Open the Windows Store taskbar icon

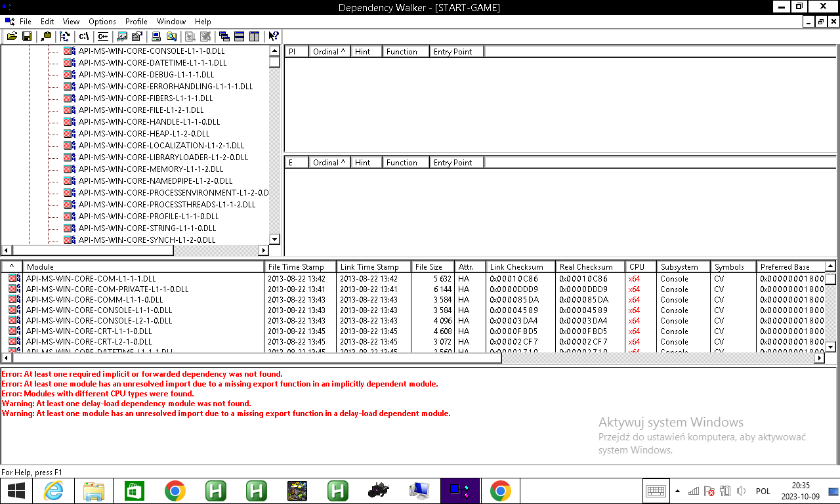[135, 491]
